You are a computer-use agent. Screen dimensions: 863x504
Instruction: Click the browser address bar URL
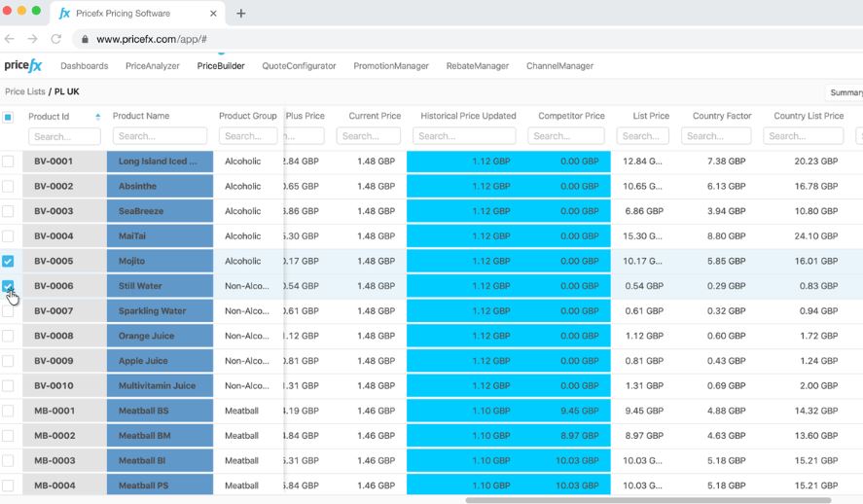pos(152,39)
